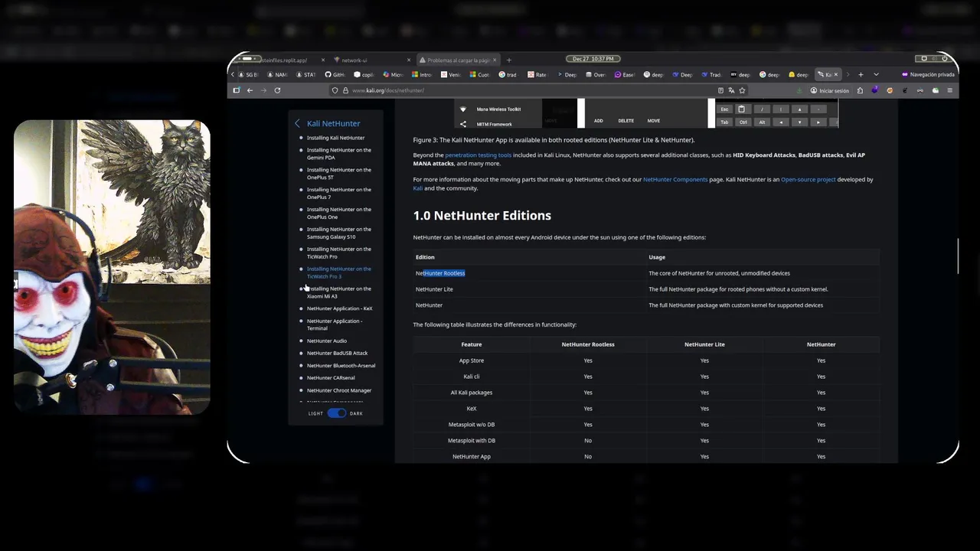Image resolution: width=980 pixels, height=551 pixels.
Task: Open the Open-source project link
Action: 808,179
